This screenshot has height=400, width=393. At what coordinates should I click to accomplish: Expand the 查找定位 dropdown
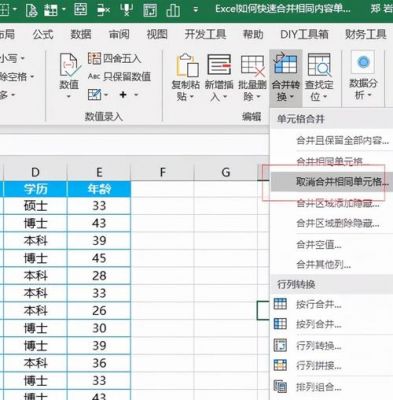coord(325,97)
